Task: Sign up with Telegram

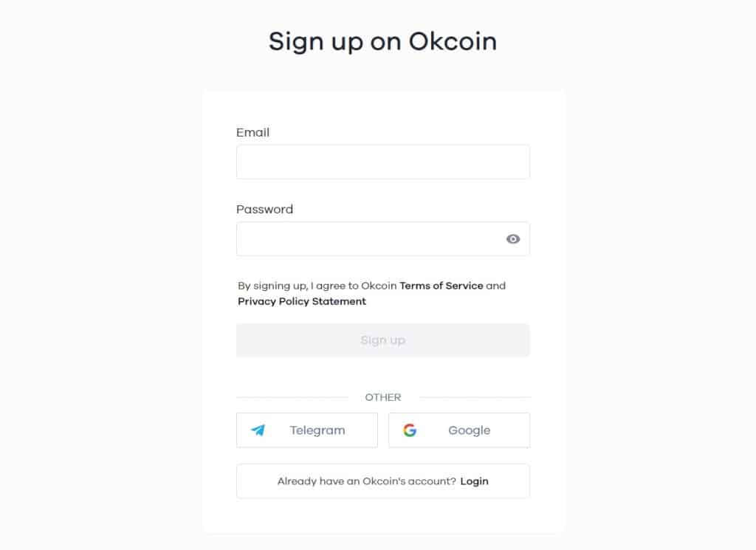Action: coord(306,430)
